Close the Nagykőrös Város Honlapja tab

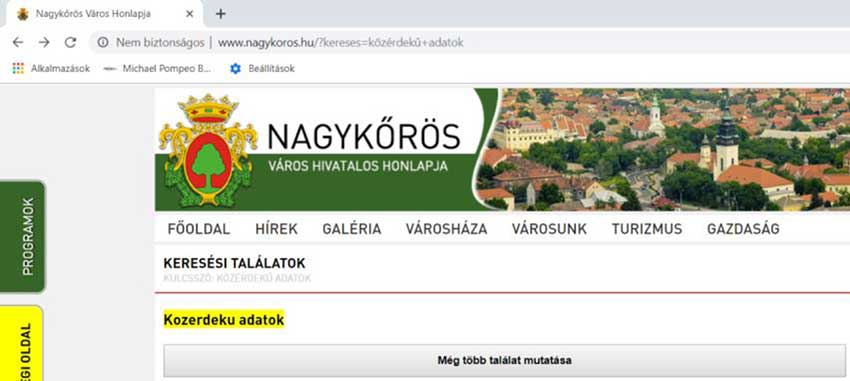pos(189,14)
